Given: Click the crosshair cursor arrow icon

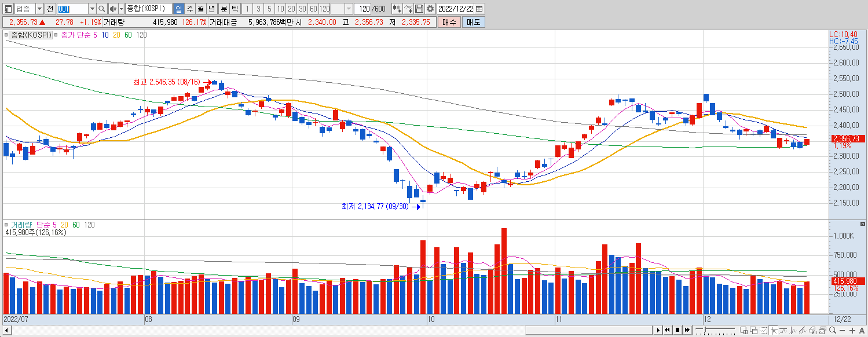Looking at the screenshot, I should tap(774, 331).
